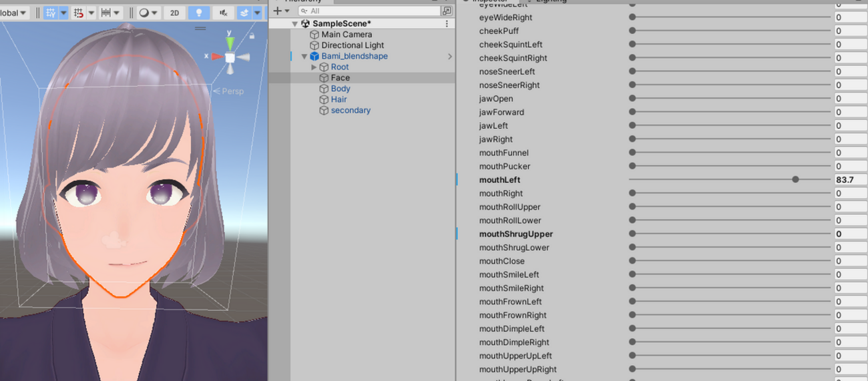Toggle the grid visibility icon in Scene toolbar
The width and height of the screenshot is (868, 381).
click(x=51, y=13)
